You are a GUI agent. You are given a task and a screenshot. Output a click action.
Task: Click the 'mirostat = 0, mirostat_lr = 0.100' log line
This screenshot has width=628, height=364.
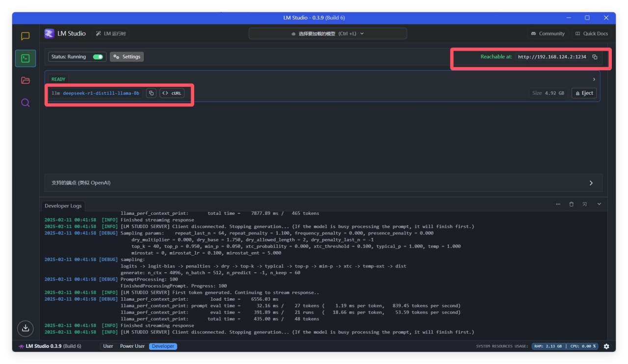[206, 253]
